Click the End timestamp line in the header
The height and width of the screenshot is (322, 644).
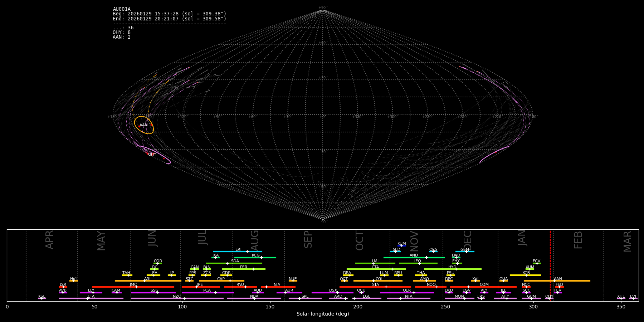(170, 19)
